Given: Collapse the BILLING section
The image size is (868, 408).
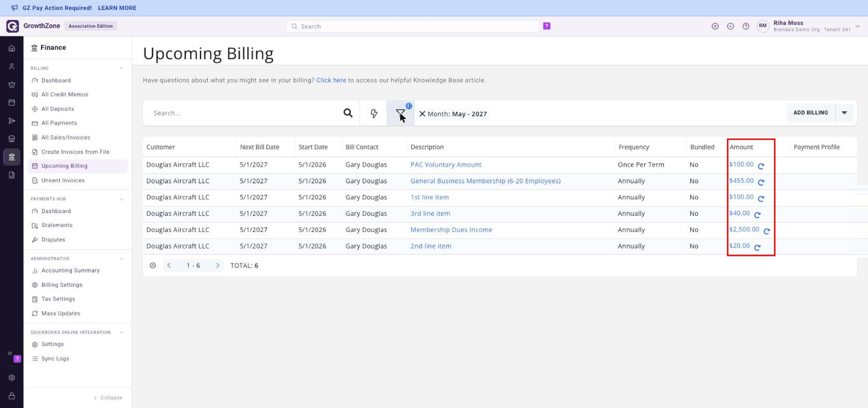Looking at the screenshot, I should pos(121,69).
